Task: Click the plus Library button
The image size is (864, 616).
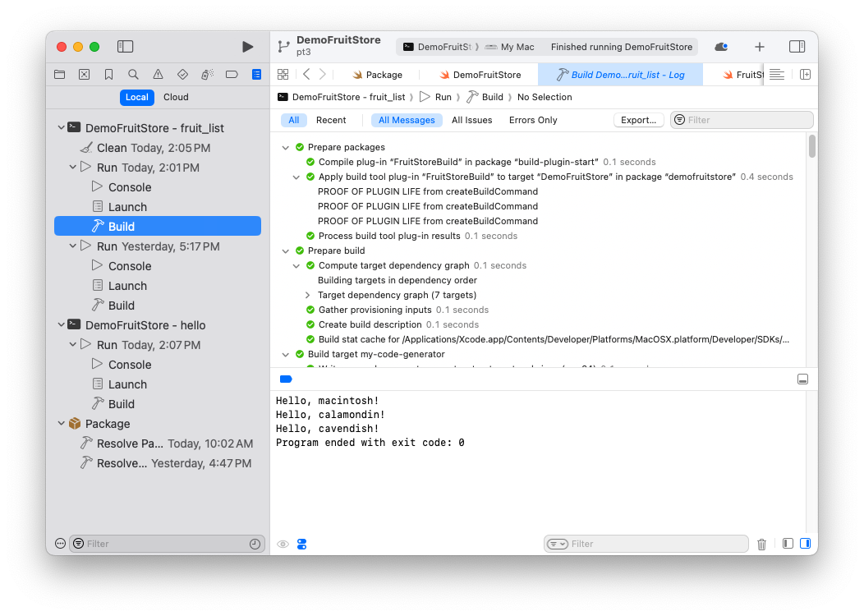Action: click(x=760, y=47)
